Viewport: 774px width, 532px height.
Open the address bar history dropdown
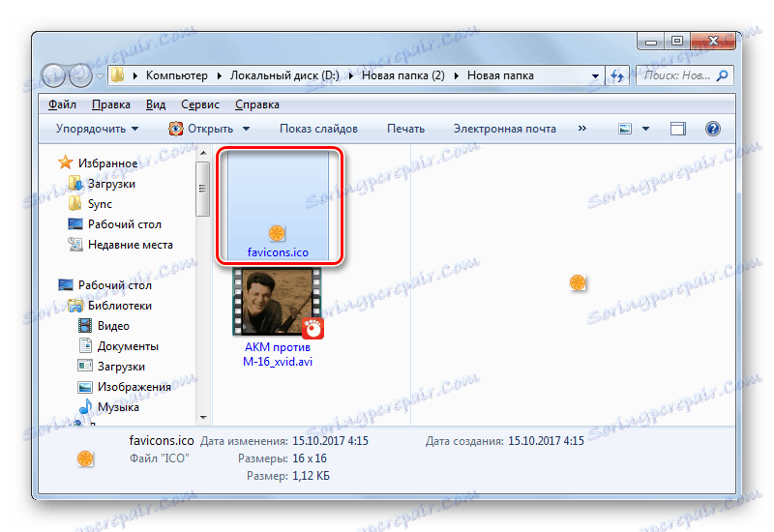595,76
